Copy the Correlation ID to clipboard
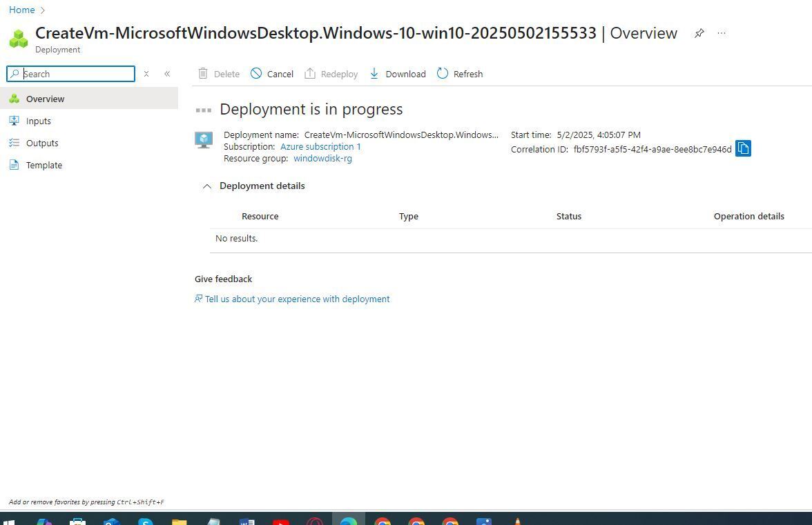The image size is (812, 525). click(743, 148)
